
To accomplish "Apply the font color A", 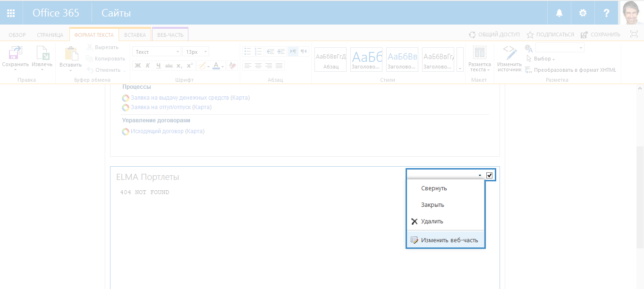I will pos(216,66).
